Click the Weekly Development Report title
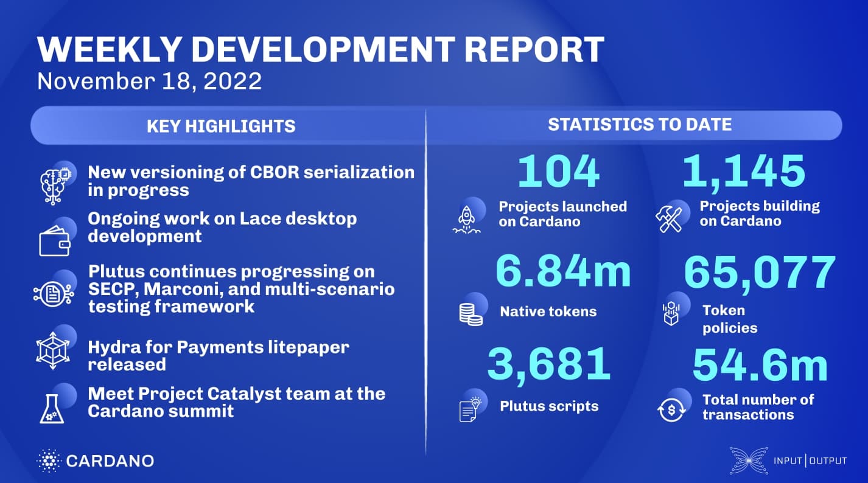 click(x=321, y=50)
